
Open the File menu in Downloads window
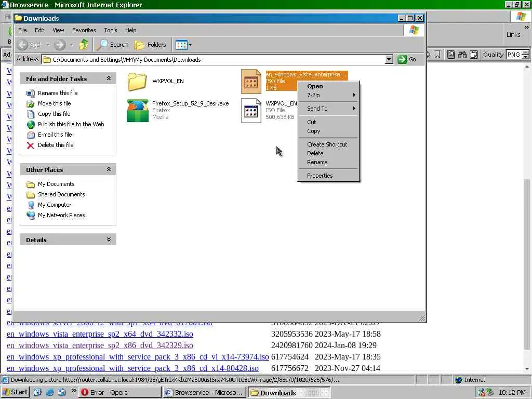pyautogui.click(x=22, y=30)
